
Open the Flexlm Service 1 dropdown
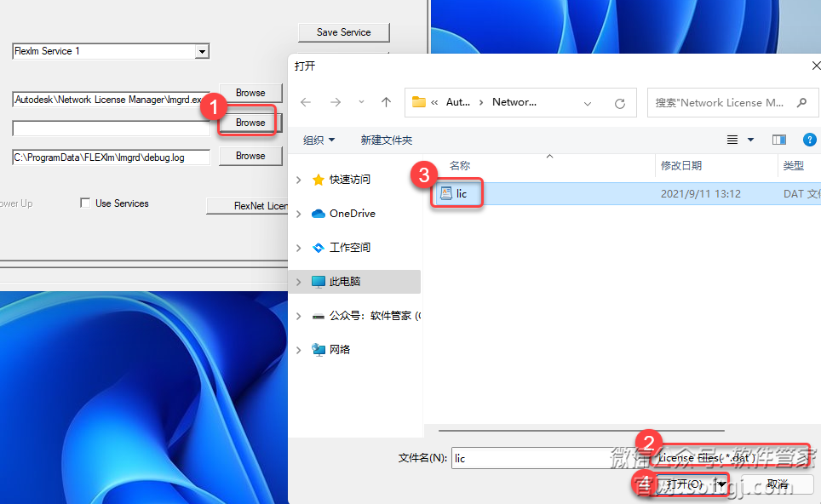202,52
